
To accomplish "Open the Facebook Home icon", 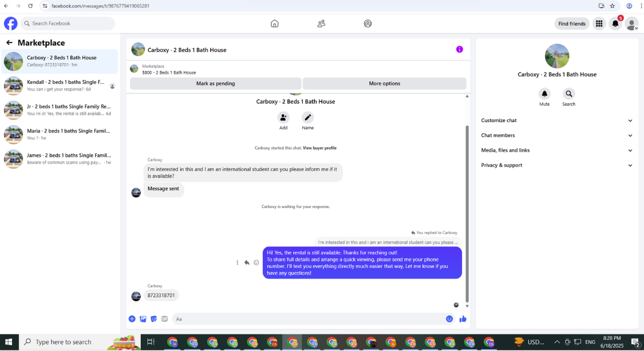I will (x=274, y=23).
